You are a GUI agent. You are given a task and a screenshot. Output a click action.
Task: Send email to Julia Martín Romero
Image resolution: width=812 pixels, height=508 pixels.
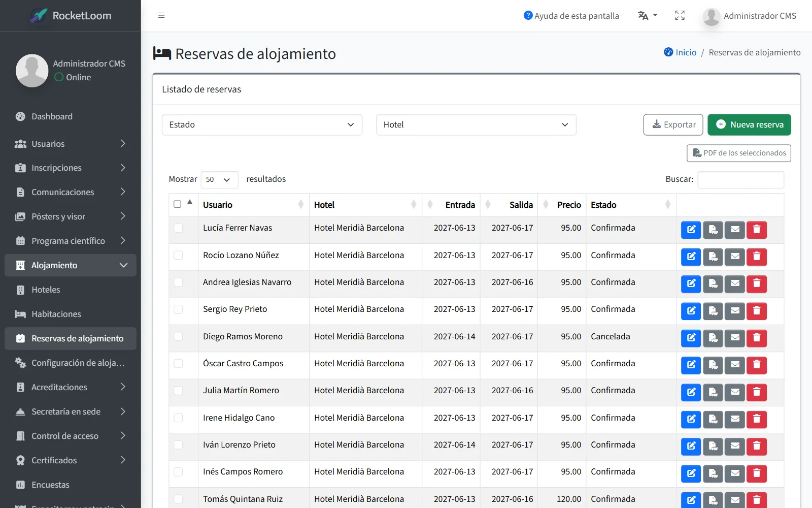pos(734,392)
